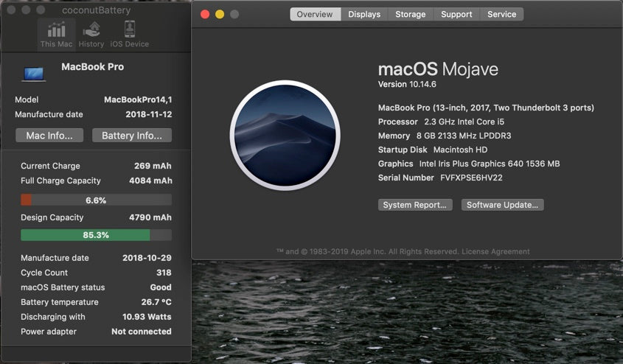
Task: Select the Storage tab
Action: (x=410, y=14)
